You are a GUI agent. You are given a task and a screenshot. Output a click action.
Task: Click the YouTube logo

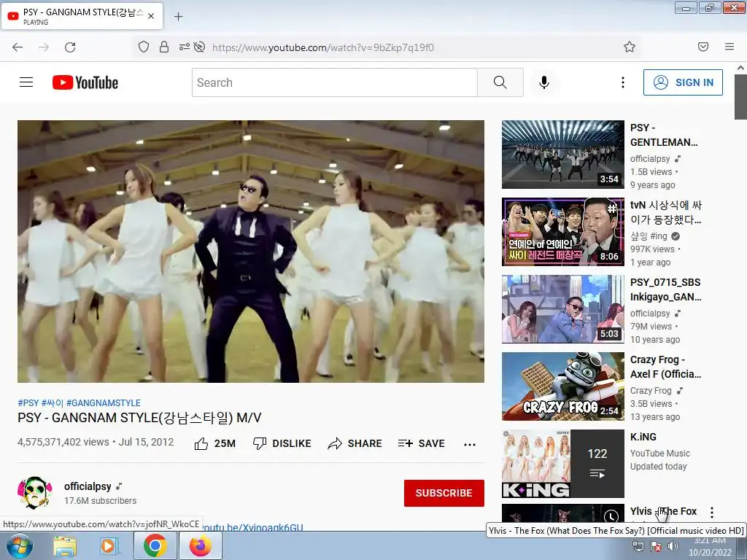[x=85, y=82]
